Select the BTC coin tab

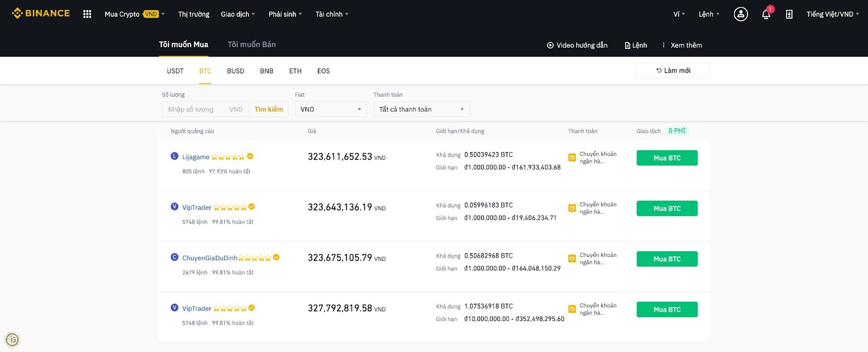(205, 71)
